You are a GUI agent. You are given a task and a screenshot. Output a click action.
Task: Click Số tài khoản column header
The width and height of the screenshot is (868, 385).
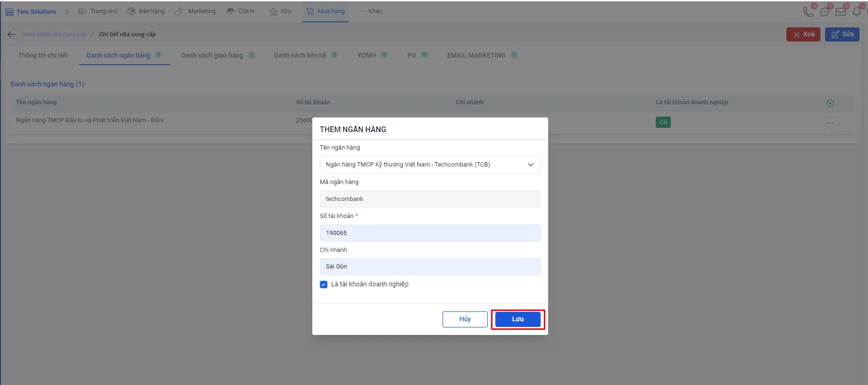(313, 102)
